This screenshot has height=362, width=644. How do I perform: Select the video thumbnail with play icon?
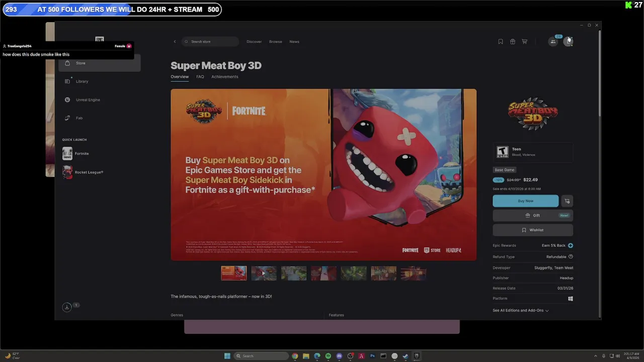[x=264, y=273]
